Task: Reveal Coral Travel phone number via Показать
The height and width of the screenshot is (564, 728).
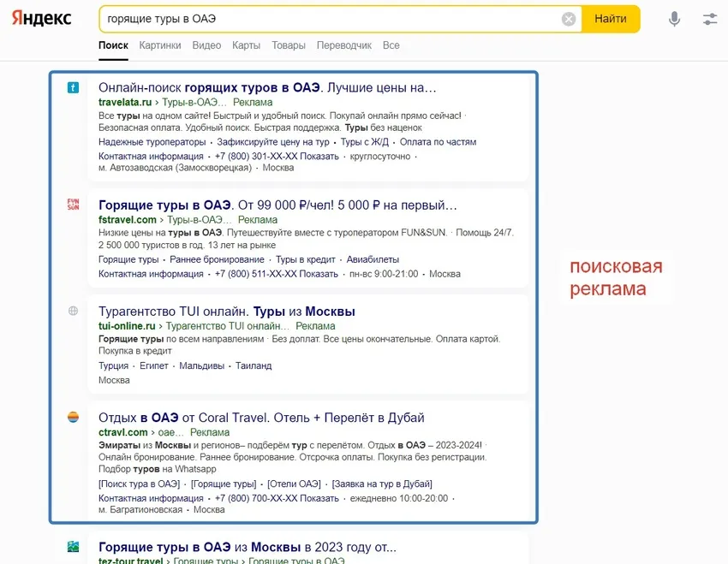Action: (x=319, y=498)
